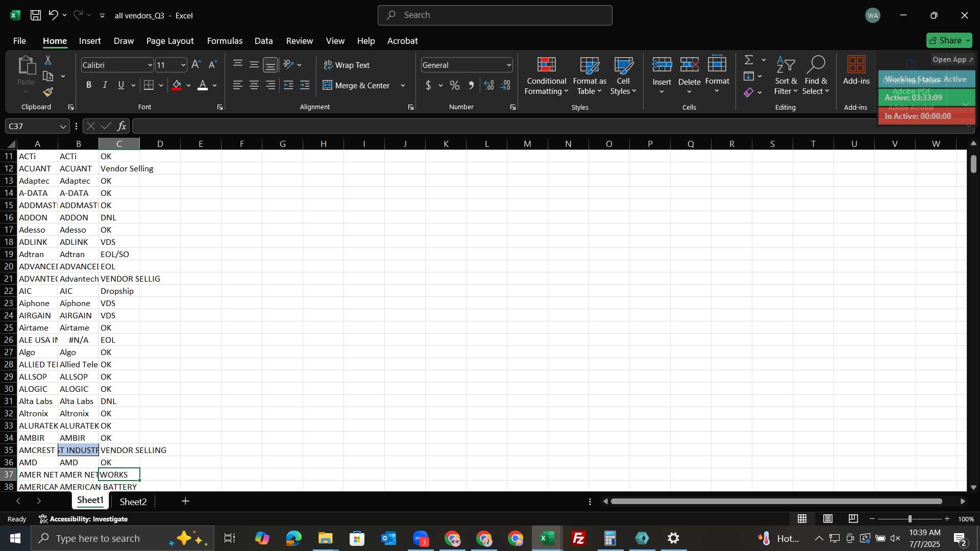Click the Decrease Indent icon
Image resolution: width=980 pixels, height=551 pixels.
(x=288, y=85)
